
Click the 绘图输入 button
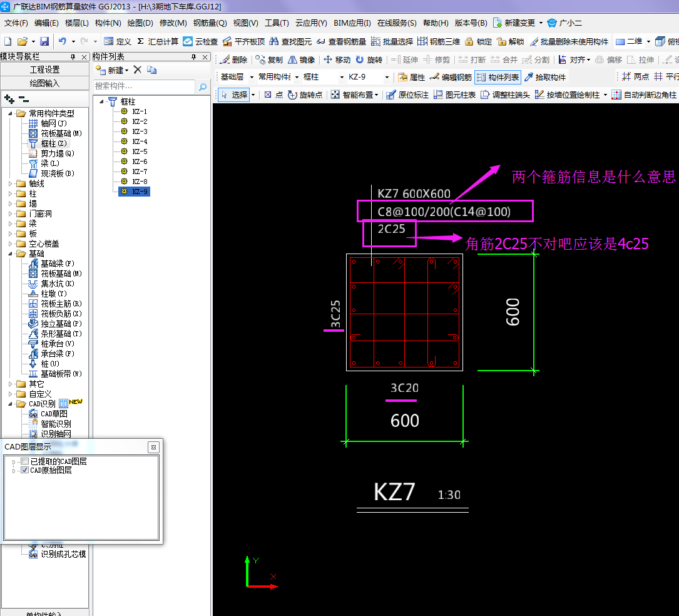pyautogui.click(x=44, y=83)
